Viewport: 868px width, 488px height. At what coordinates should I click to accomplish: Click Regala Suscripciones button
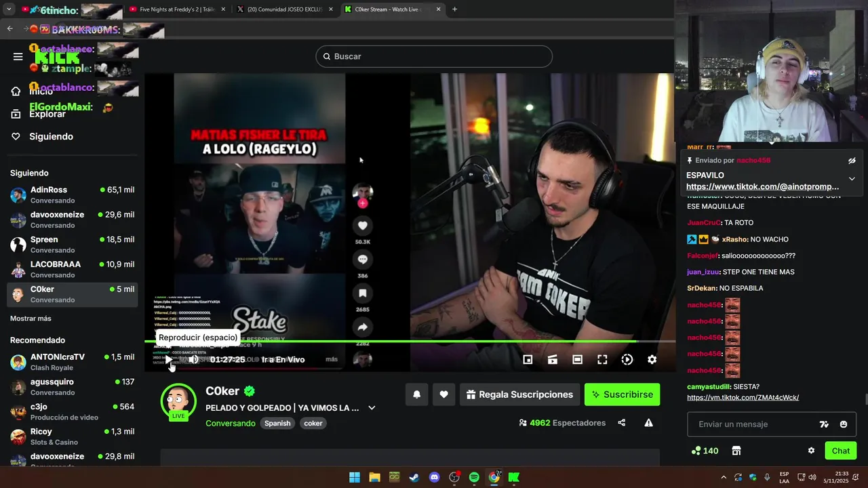519,394
